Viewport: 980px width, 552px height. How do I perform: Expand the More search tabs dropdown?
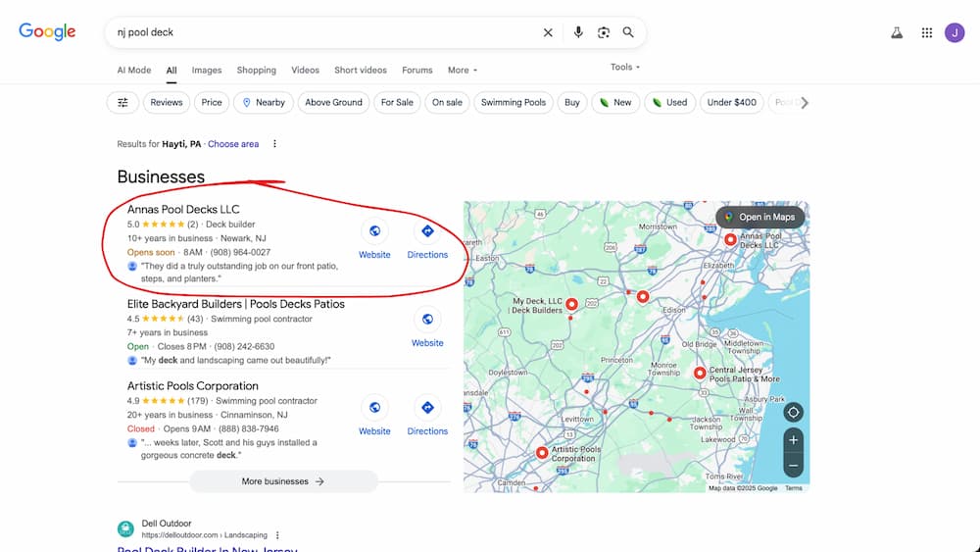pyautogui.click(x=463, y=70)
